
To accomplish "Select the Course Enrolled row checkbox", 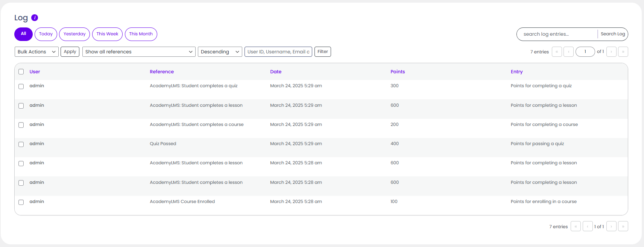I will pos(21,202).
